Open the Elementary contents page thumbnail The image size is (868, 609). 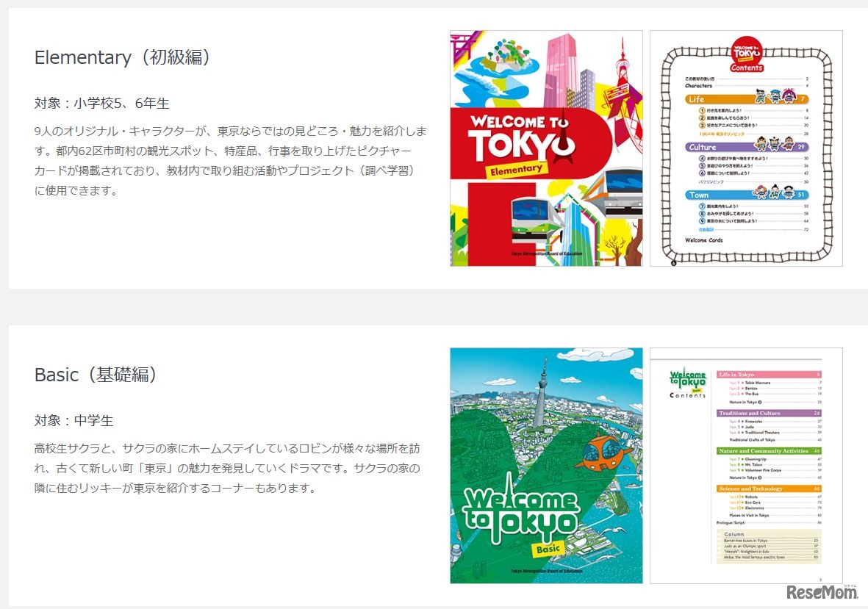point(746,148)
